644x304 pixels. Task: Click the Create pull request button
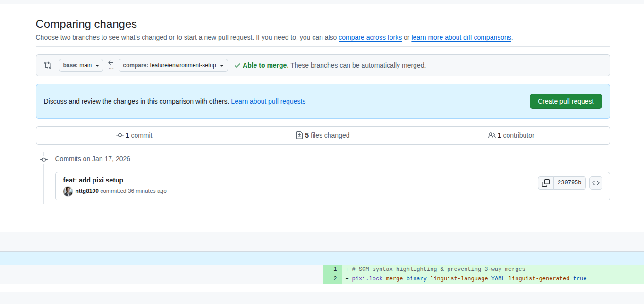[x=565, y=101]
